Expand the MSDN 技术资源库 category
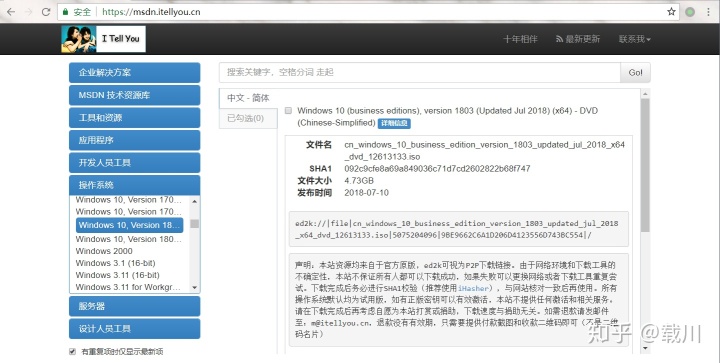Viewport: 720px width, 363px height. (x=135, y=95)
